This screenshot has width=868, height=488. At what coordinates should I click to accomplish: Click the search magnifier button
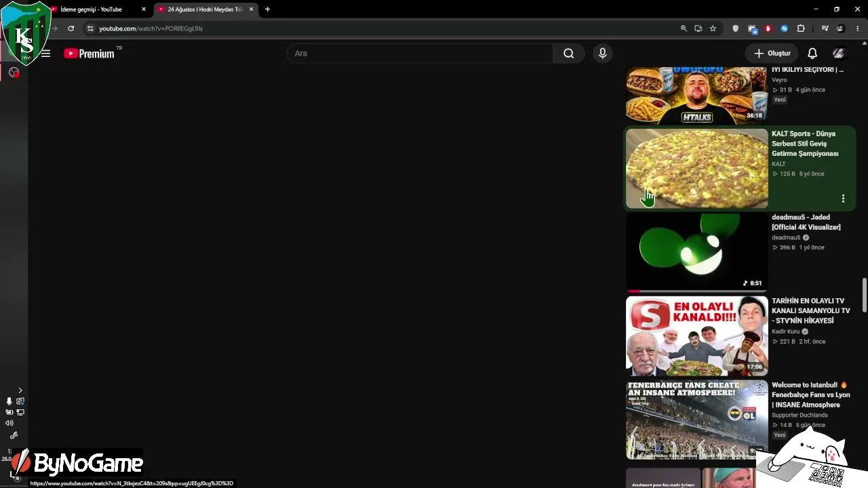(x=569, y=54)
